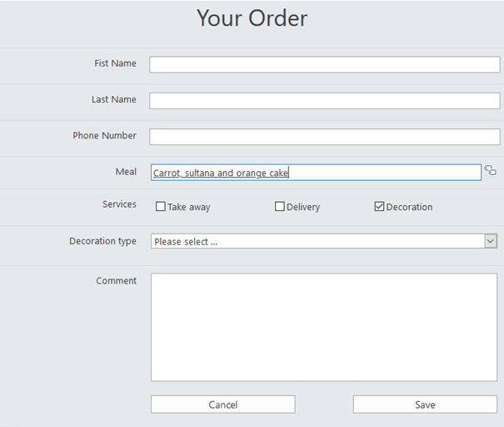Viewport: 504px width, 427px height.
Task: Click the Services row label
Action: 119,204
